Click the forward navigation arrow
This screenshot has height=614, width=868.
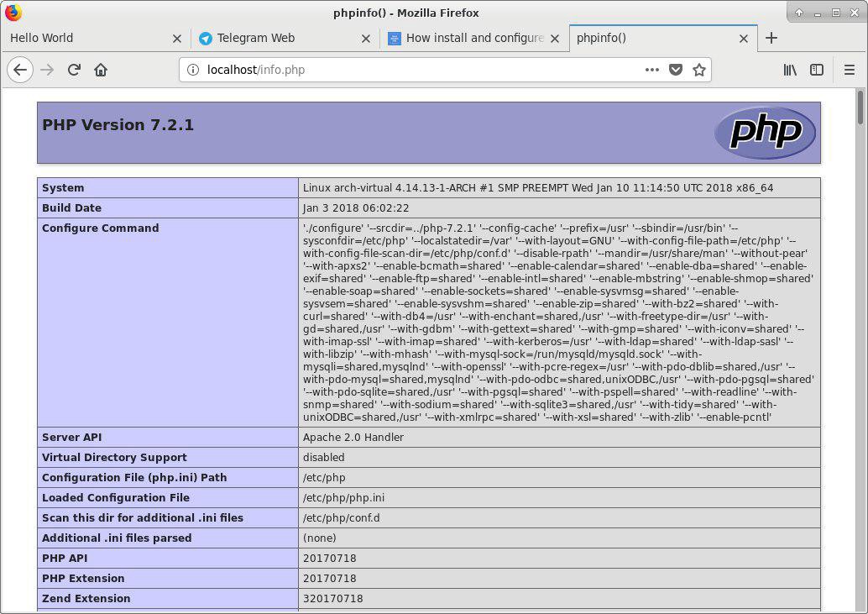pyautogui.click(x=48, y=70)
